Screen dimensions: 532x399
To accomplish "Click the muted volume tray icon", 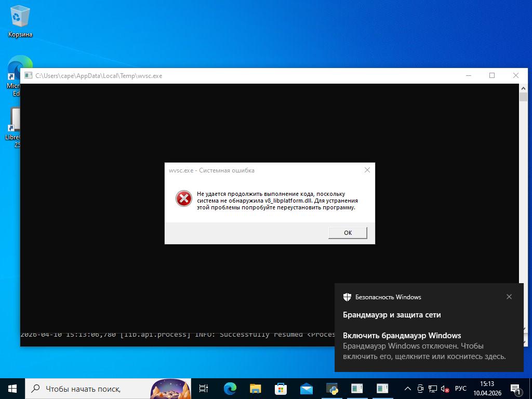I will (x=445, y=389).
